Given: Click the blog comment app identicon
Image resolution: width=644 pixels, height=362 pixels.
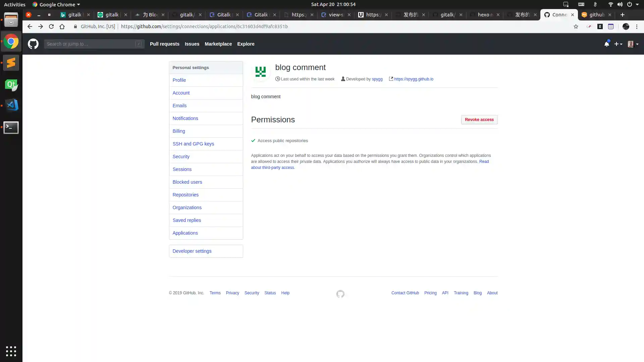Looking at the screenshot, I should (261, 72).
